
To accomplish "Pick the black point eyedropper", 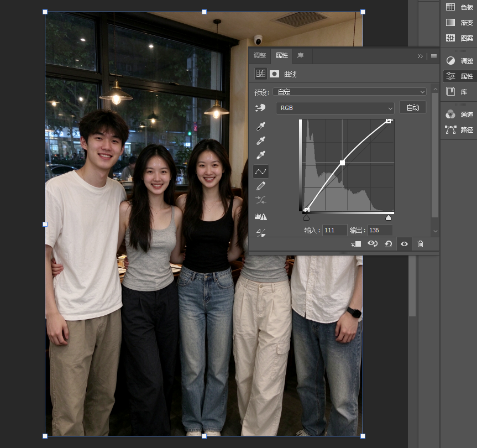I will 261,126.
